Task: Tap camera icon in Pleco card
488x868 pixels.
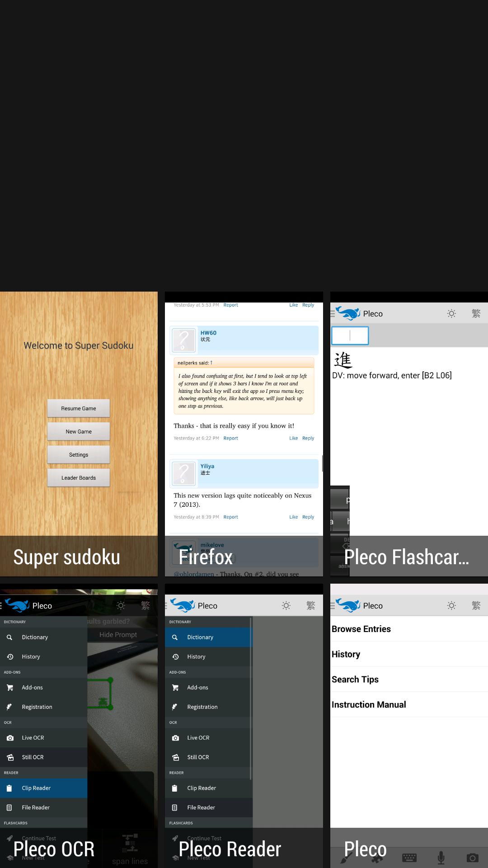Action: pos(473,858)
